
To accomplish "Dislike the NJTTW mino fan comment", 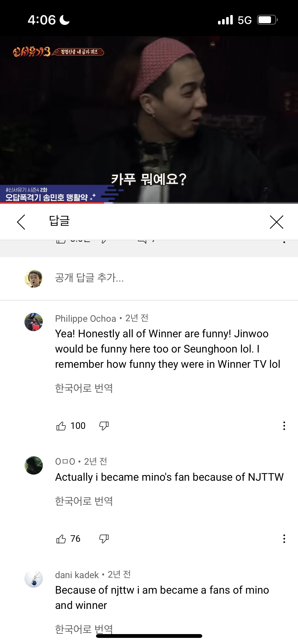I will pos(104,539).
